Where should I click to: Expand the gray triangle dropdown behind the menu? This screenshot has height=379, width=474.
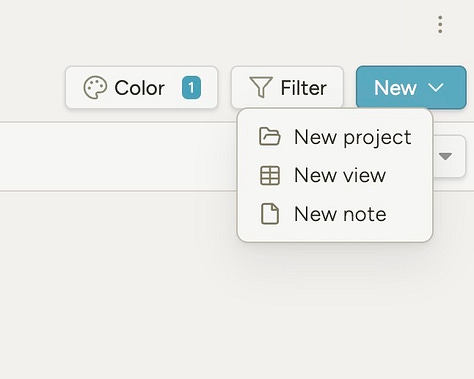point(445,156)
